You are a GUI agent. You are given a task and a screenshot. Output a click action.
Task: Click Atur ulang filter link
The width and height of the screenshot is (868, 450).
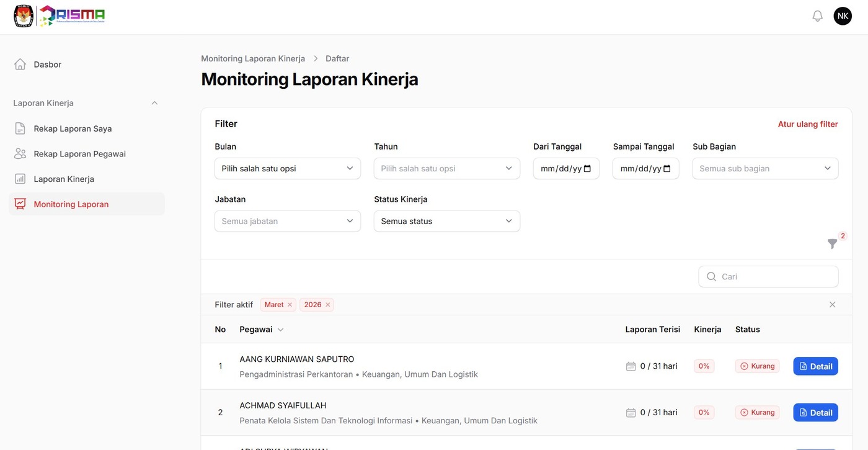tap(807, 124)
